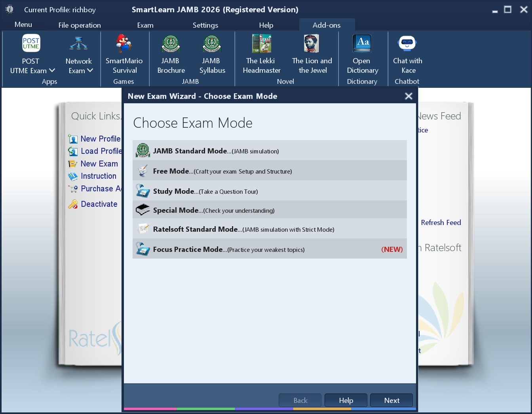This screenshot has height=414, width=532.
Task: Open the SmartMario Survival game icon
Action: (x=124, y=43)
